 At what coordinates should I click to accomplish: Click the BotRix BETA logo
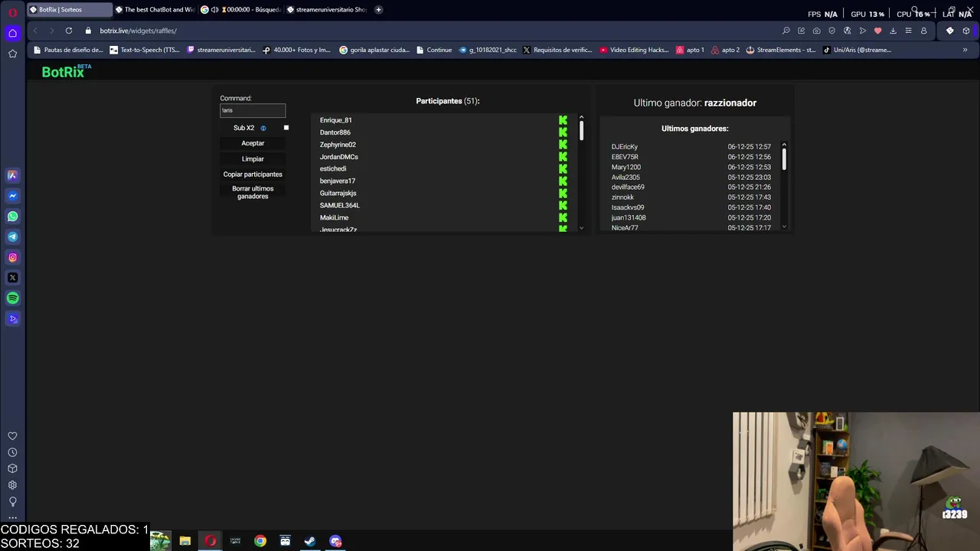66,71
